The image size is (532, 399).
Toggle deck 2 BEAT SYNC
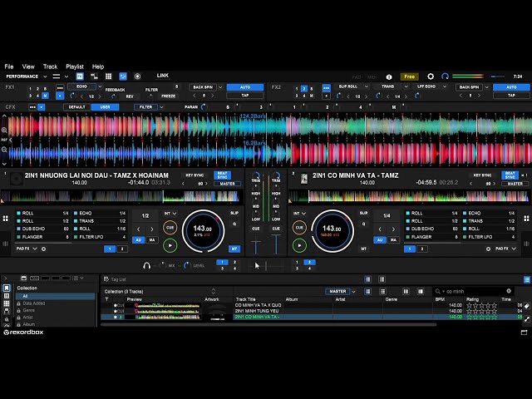click(x=510, y=175)
